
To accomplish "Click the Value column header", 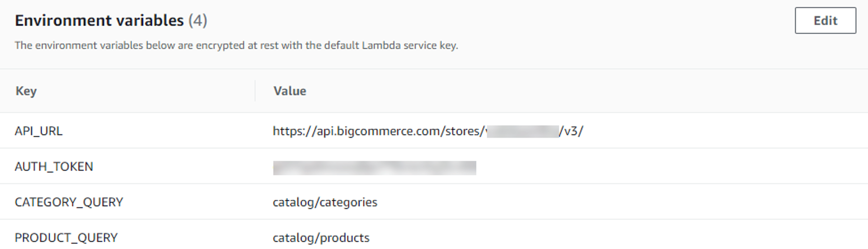I will pyautogui.click(x=290, y=91).
